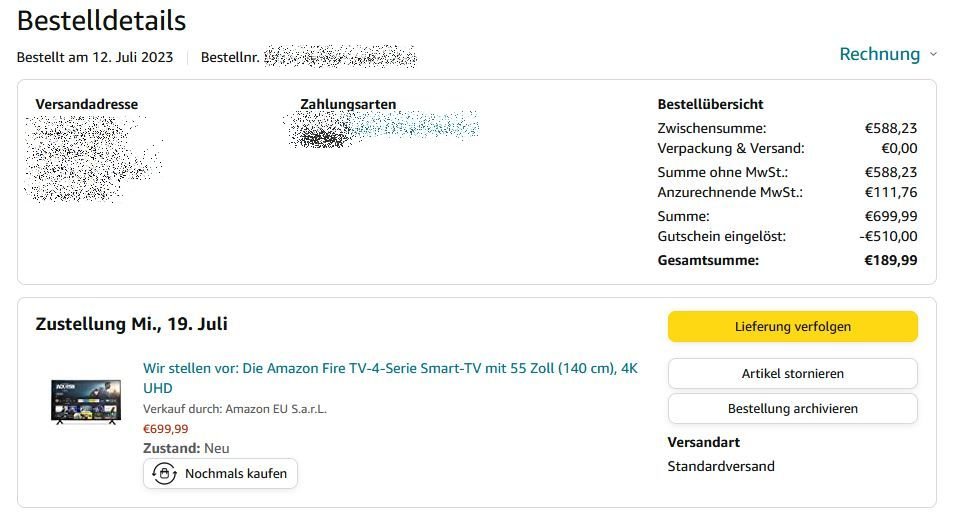Click the yellow Lieferung verfolgen button
The width and height of the screenshot is (955, 519).
(792, 326)
